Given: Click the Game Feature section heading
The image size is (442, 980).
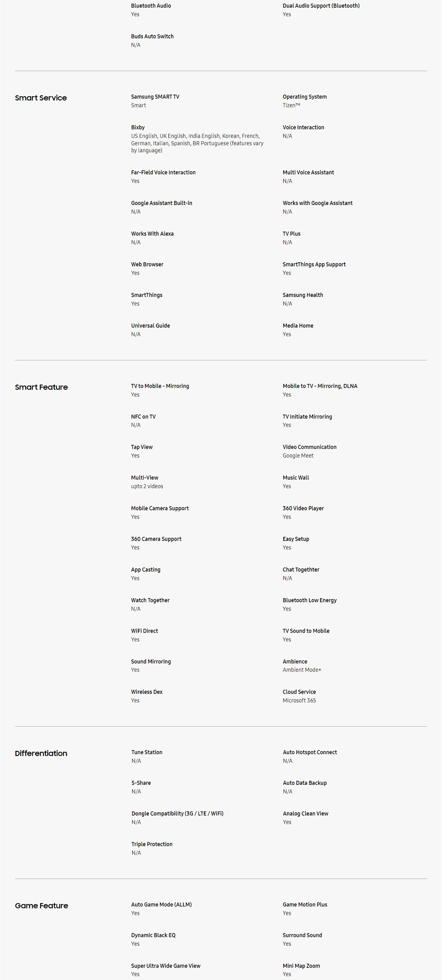Looking at the screenshot, I should (41, 906).
